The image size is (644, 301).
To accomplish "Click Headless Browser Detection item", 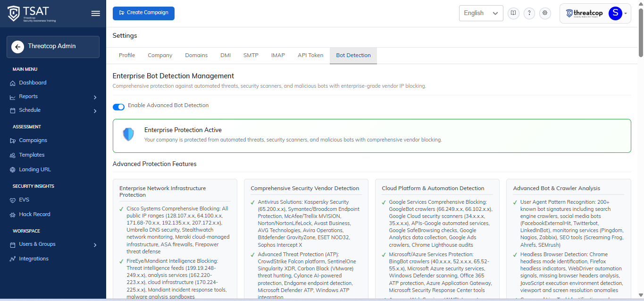I will (x=569, y=272).
